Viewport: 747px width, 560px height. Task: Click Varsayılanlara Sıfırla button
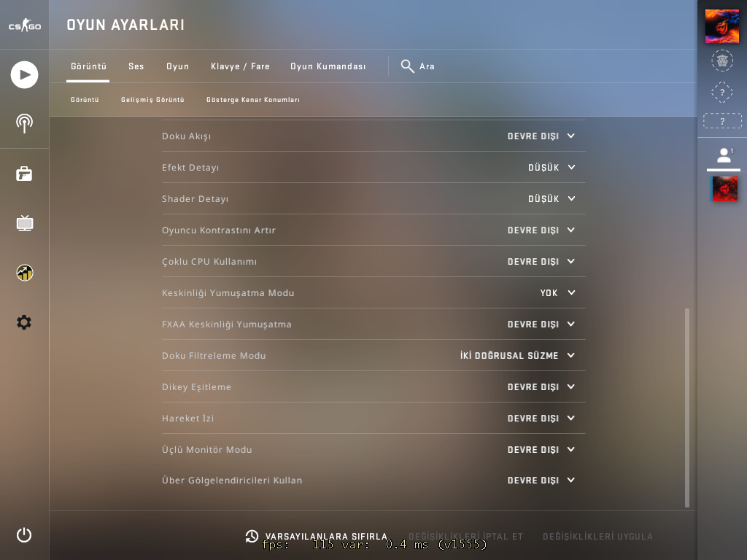coord(317,536)
